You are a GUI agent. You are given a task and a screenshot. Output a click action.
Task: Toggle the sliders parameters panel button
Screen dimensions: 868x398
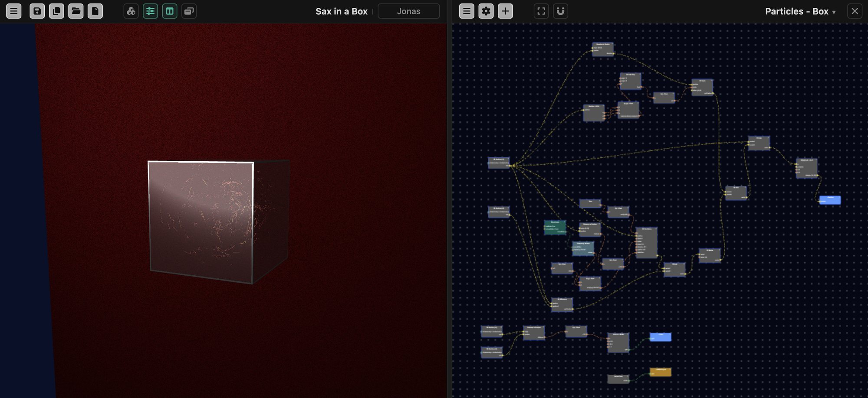point(150,11)
